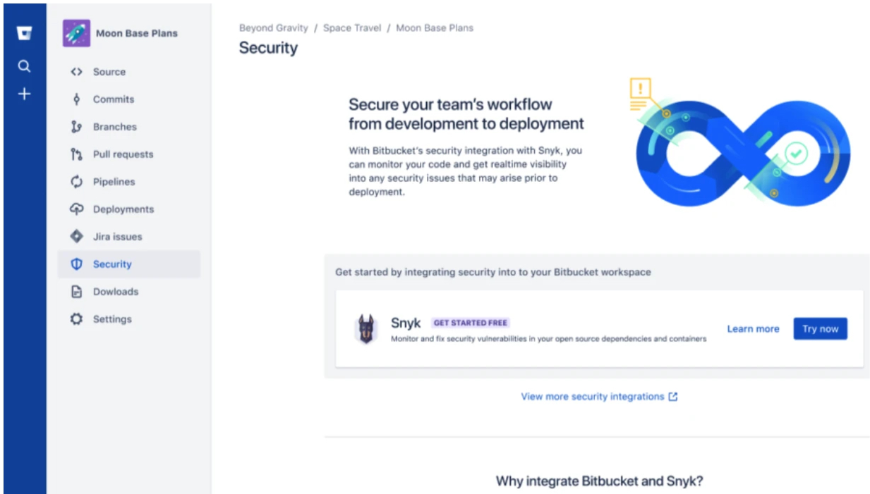
Task: Click the Deployments cloud icon
Action: coord(76,209)
